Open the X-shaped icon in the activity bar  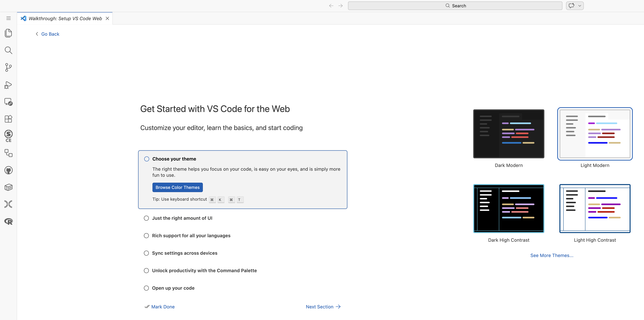(9, 204)
